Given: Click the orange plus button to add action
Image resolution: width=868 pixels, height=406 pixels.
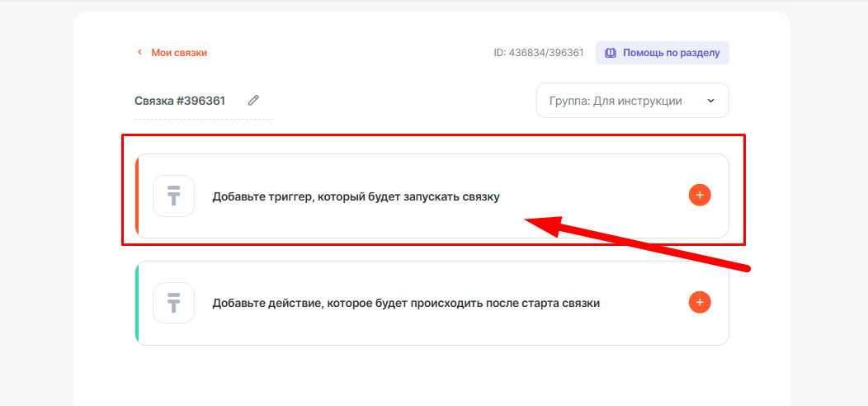Looking at the screenshot, I should pos(700,303).
